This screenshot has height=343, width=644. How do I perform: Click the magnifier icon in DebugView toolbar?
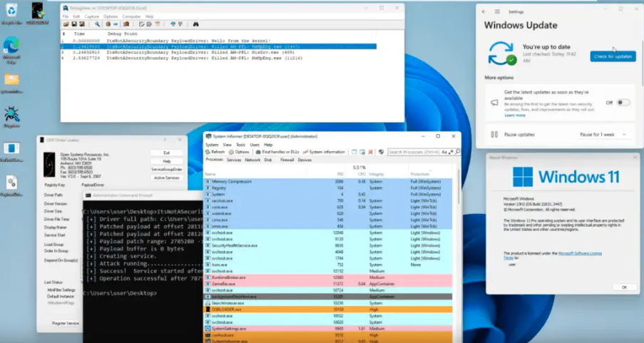pos(98,24)
